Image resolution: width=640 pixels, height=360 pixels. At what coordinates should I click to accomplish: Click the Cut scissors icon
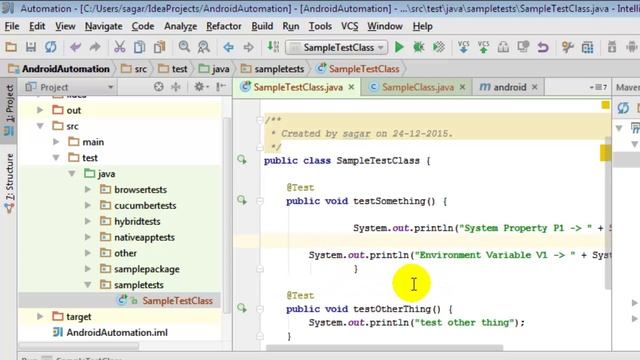click(x=120, y=47)
